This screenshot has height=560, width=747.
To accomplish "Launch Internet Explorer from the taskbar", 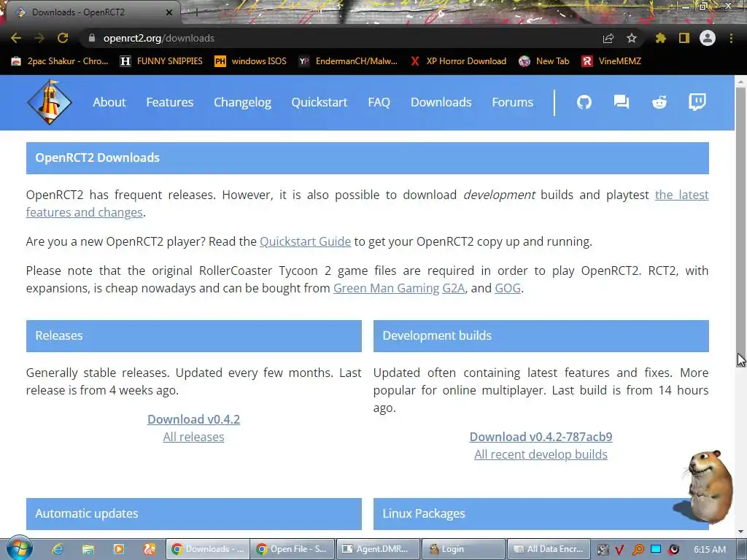I will pyautogui.click(x=58, y=549).
